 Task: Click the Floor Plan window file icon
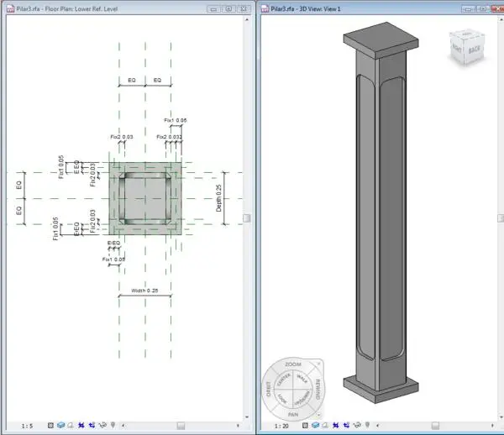[x=11, y=8]
